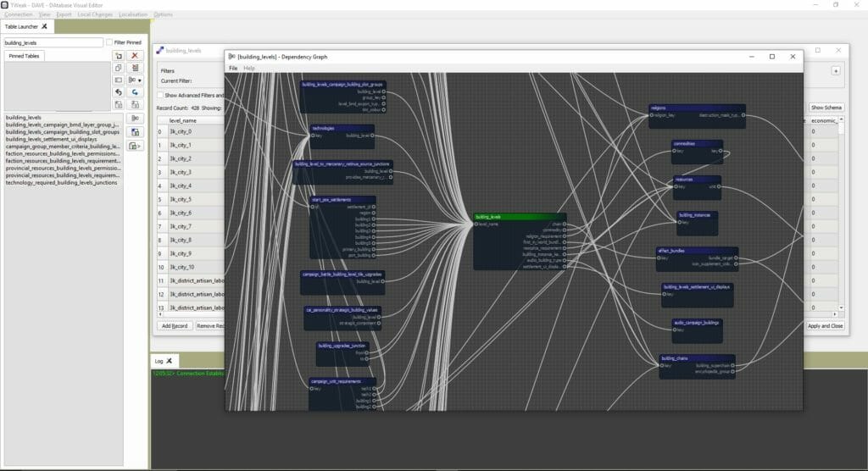This screenshot has width=868, height=471.
Task: Click the blue redo arrow icon
Action: tap(135, 91)
